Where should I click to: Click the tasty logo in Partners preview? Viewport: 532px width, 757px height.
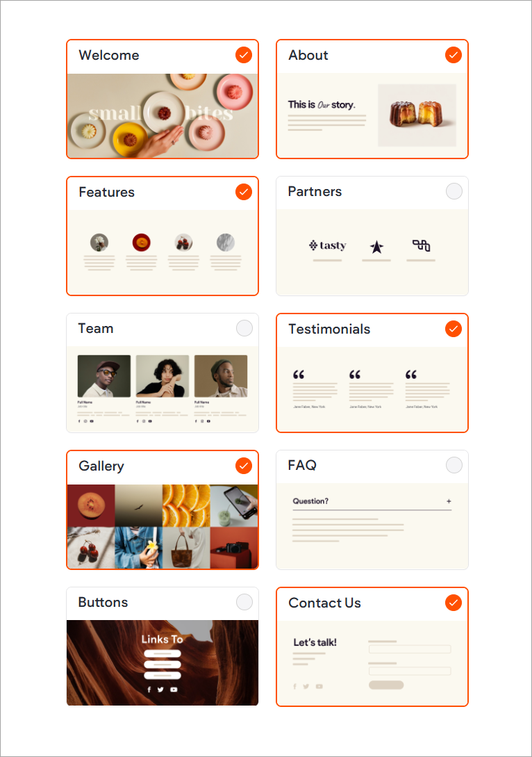328,245
